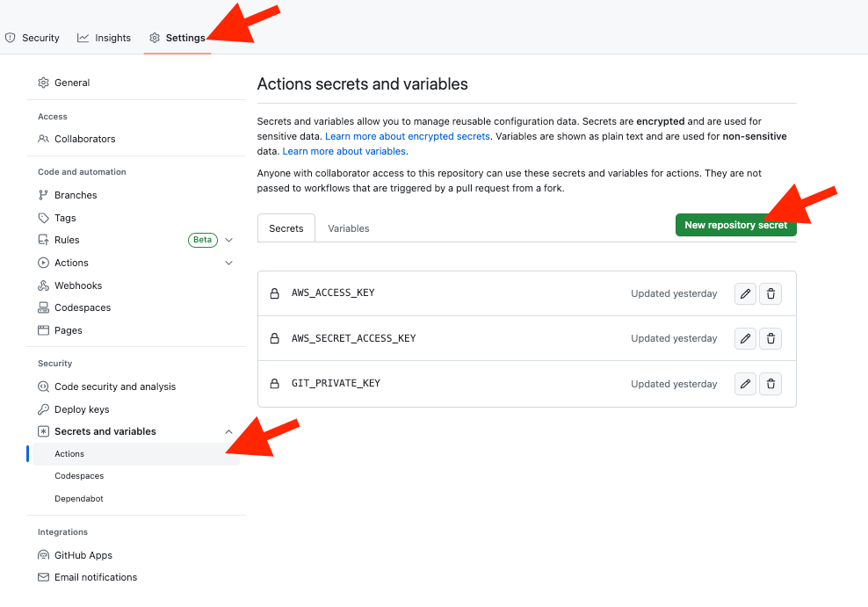Open the encrypted secrets documentation link
This screenshot has width=868, height=607.
(x=408, y=136)
